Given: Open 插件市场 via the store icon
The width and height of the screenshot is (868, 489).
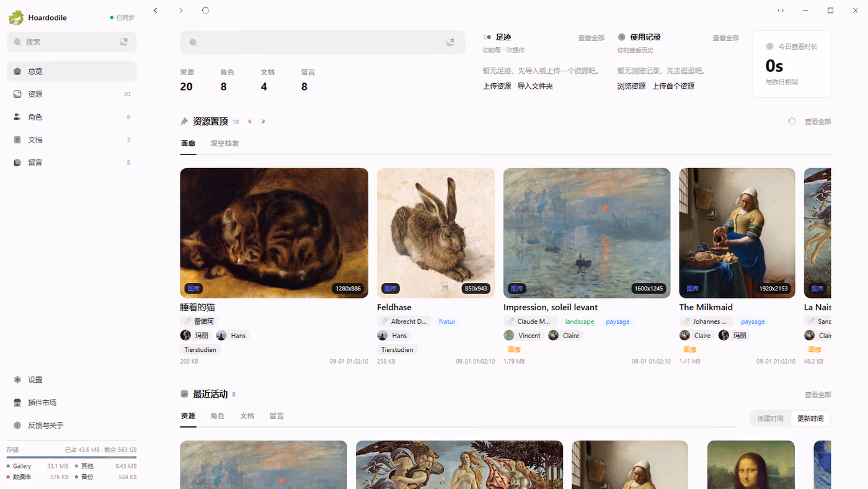Looking at the screenshot, I should [17, 403].
